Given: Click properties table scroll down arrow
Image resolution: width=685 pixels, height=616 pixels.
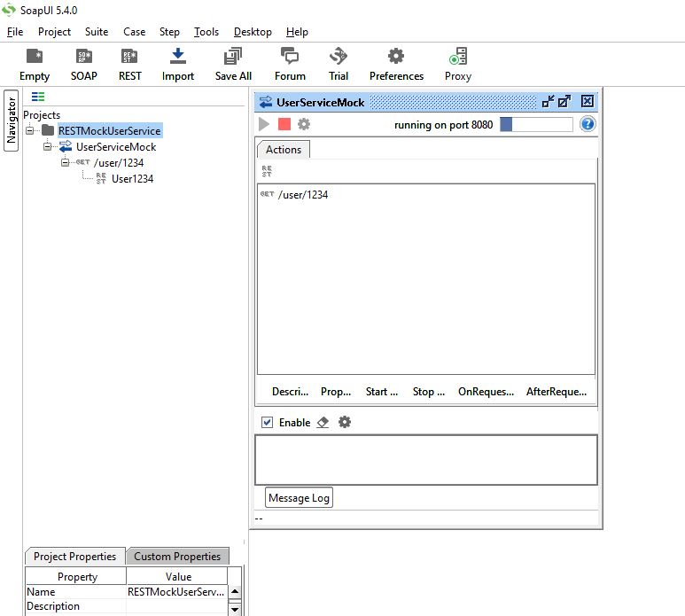Looking at the screenshot, I should 235,608.
